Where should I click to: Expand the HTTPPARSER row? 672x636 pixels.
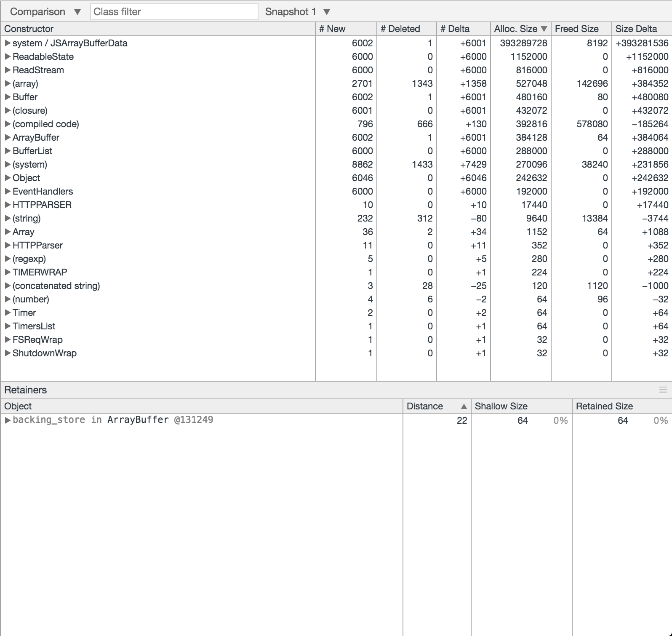pyautogui.click(x=8, y=205)
